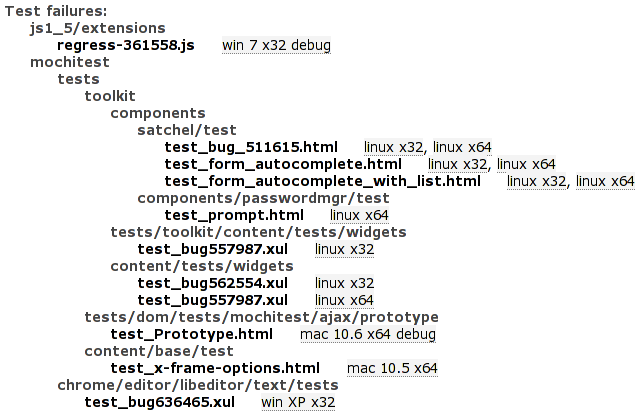Click 'mac 10.5 x64' platform link
Screen dimensions: 640x413
click(392, 368)
